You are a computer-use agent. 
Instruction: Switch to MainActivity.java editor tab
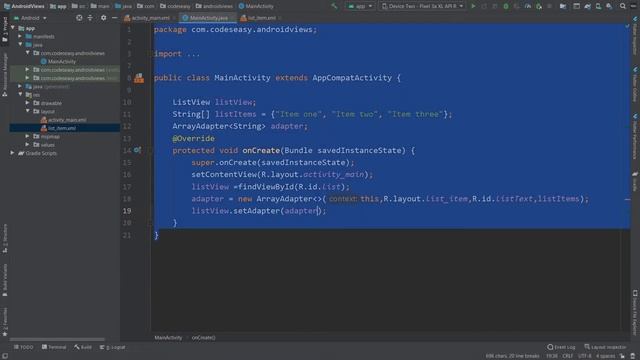click(207, 18)
